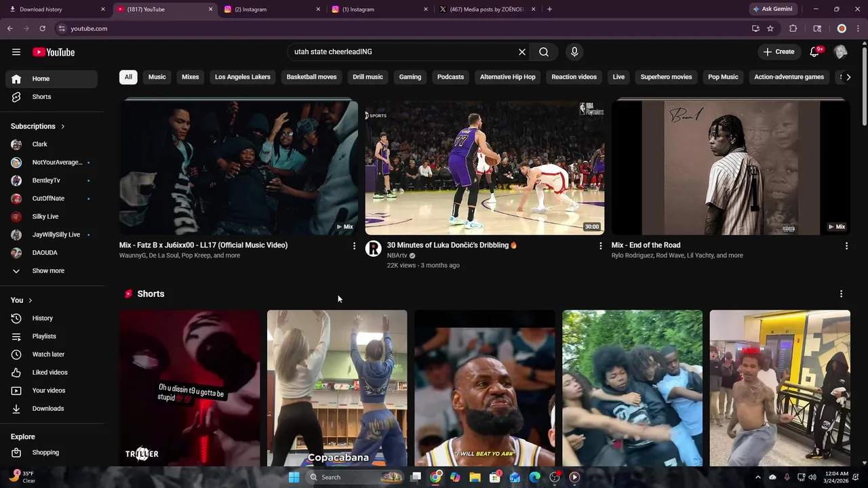
Task: Click the address bar URL
Action: point(89,28)
